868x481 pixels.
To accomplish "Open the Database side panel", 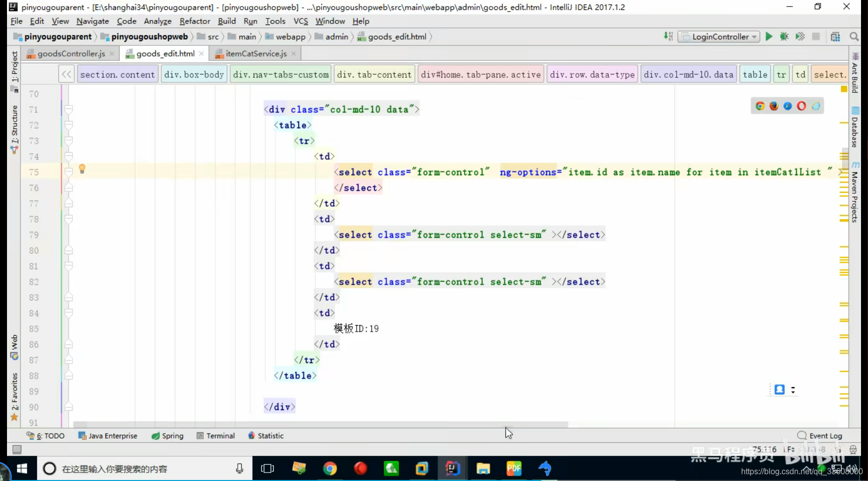I will pyautogui.click(x=855, y=127).
